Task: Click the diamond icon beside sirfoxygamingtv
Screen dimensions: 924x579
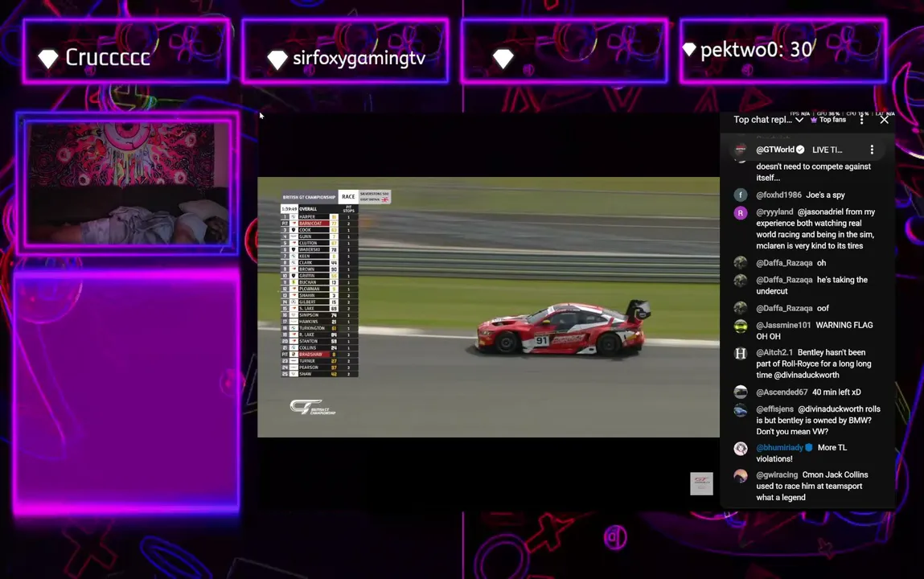Action: pos(277,59)
